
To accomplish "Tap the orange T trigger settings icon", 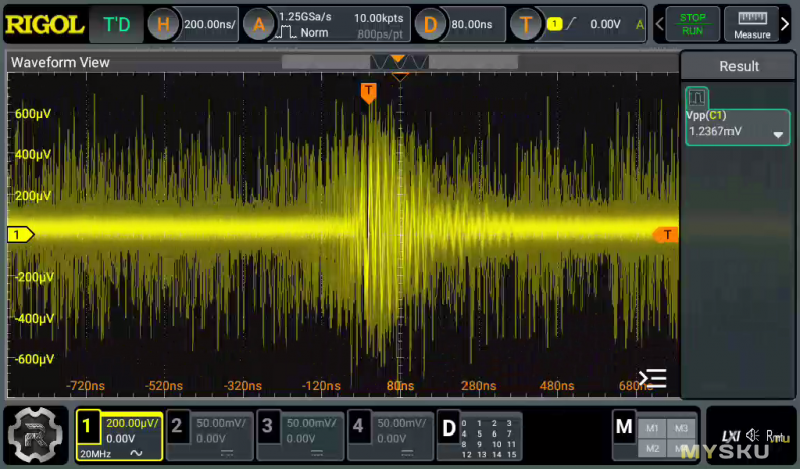I will 525,24.
